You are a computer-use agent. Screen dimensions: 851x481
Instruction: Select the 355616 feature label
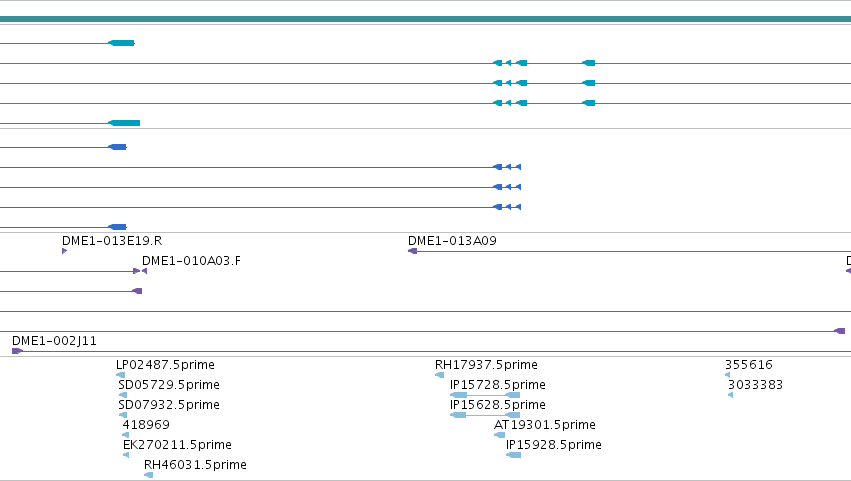748,364
